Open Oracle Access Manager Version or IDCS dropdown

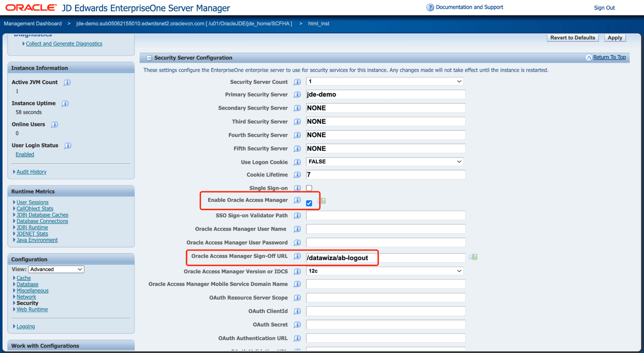tap(384, 271)
